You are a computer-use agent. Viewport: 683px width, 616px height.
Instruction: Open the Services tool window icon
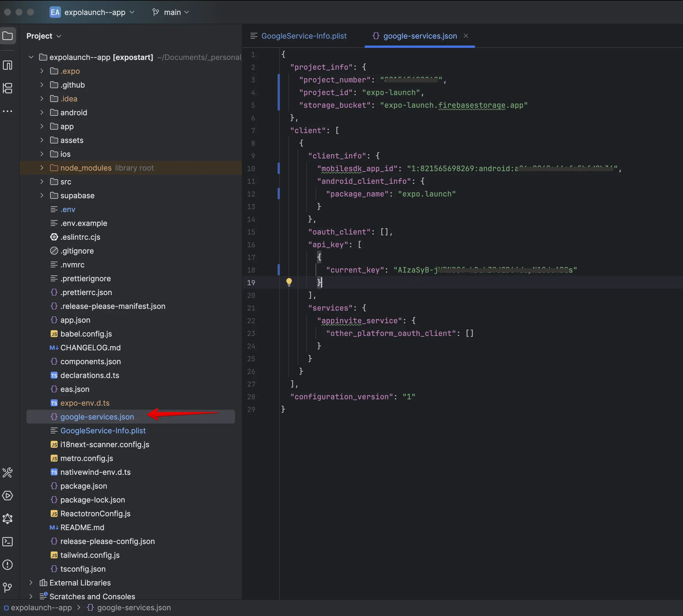8,496
